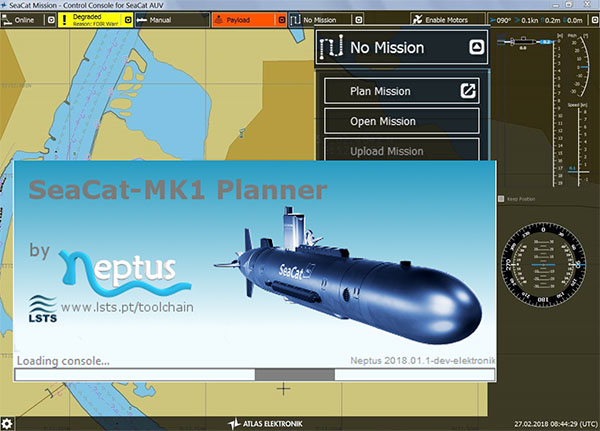Expand the navigation data dropdown at top-right
600x431 pixels.
pos(595,20)
